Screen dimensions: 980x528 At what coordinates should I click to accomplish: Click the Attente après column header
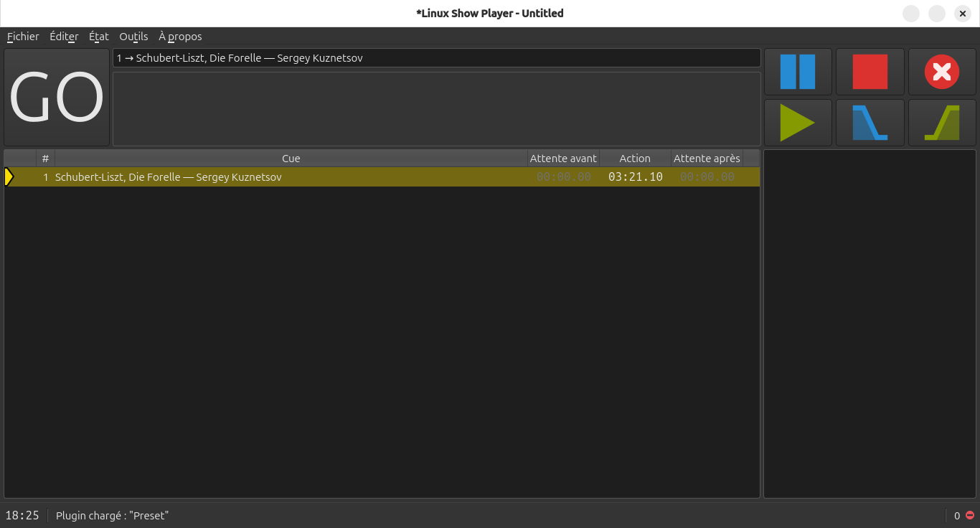click(x=707, y=159)
